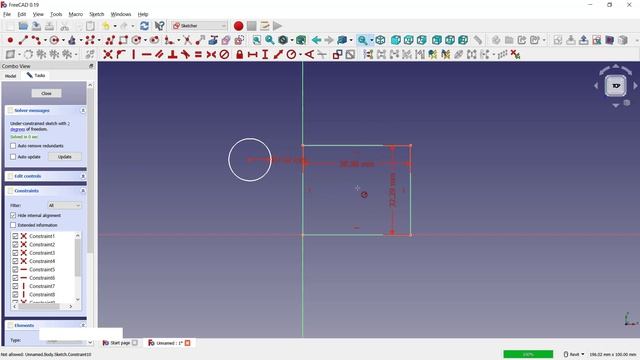Image resolution: width=640 pixels, height=360 pixels.
Task: Click the navigation cube top face
Action: pyautogui.click(x=616, y=86)
